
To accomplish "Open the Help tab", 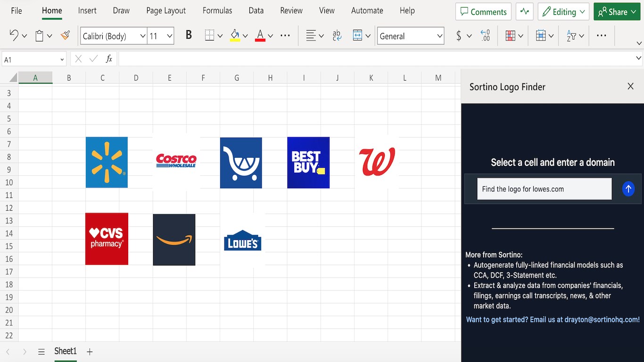I will [407, 10].
